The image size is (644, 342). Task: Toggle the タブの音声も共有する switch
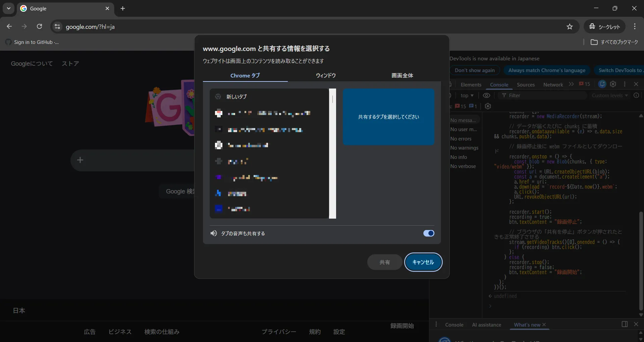click(x=429, y=233)
